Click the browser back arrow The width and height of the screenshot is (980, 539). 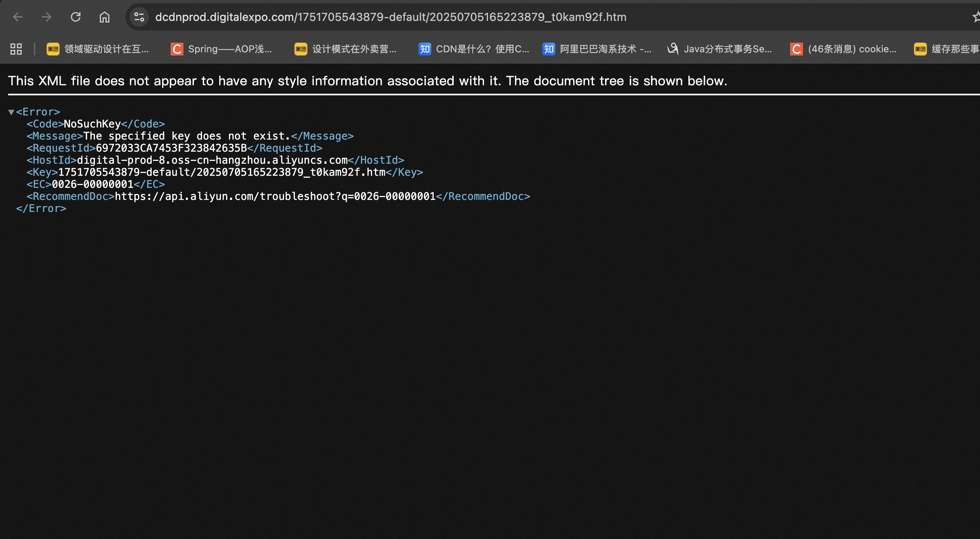[x=18, y=17]
